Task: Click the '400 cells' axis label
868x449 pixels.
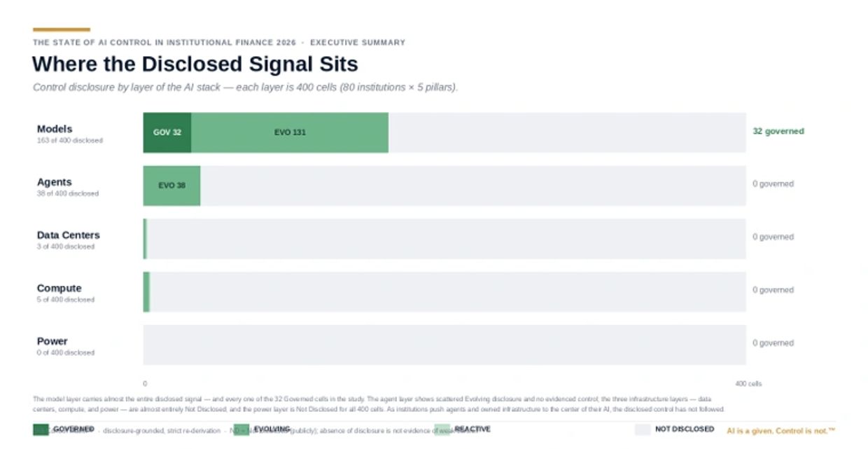Action: (x=748, y=384)
